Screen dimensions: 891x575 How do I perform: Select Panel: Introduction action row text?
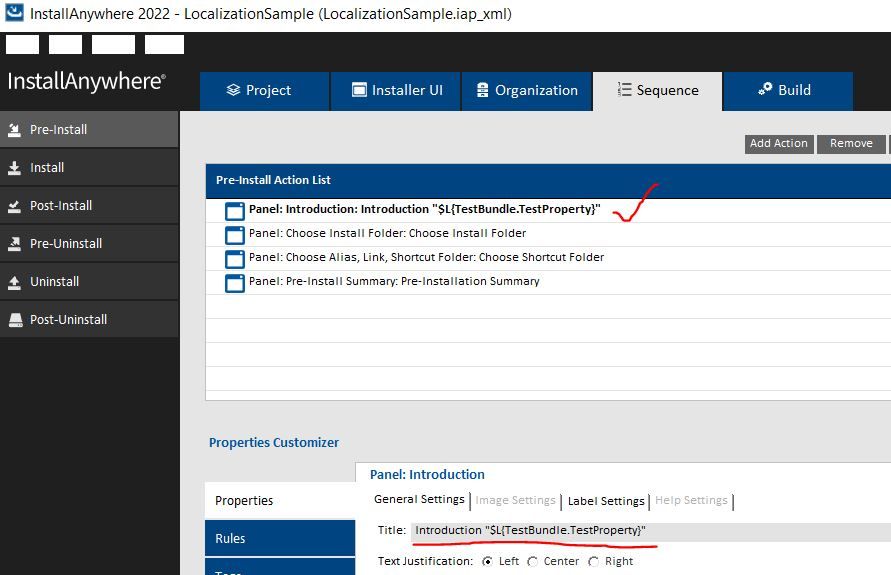pos(424,209)
